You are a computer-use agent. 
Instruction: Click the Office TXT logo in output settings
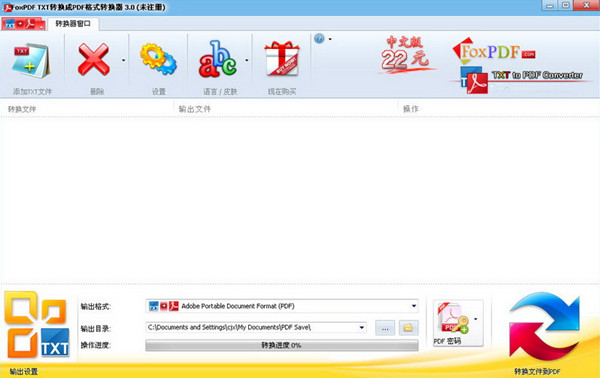37,324
